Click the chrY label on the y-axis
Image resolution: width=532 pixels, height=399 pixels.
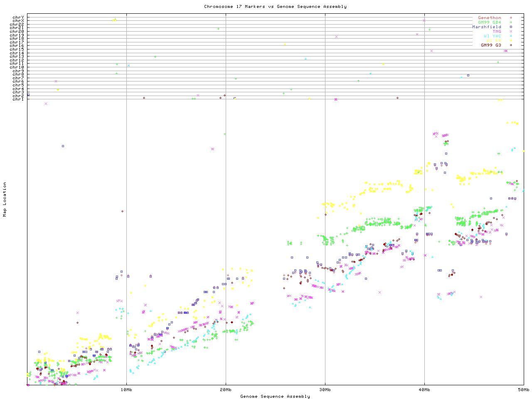point(18,17)
